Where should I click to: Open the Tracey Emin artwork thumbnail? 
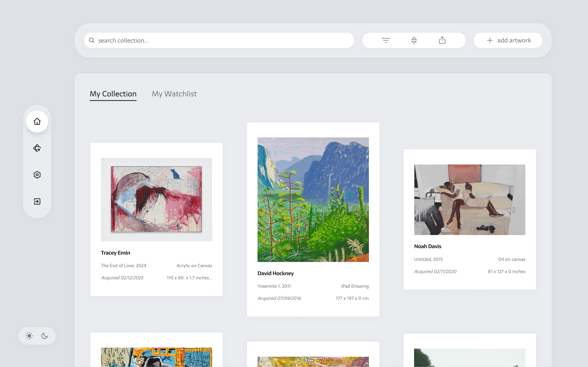tap(156, 199)
